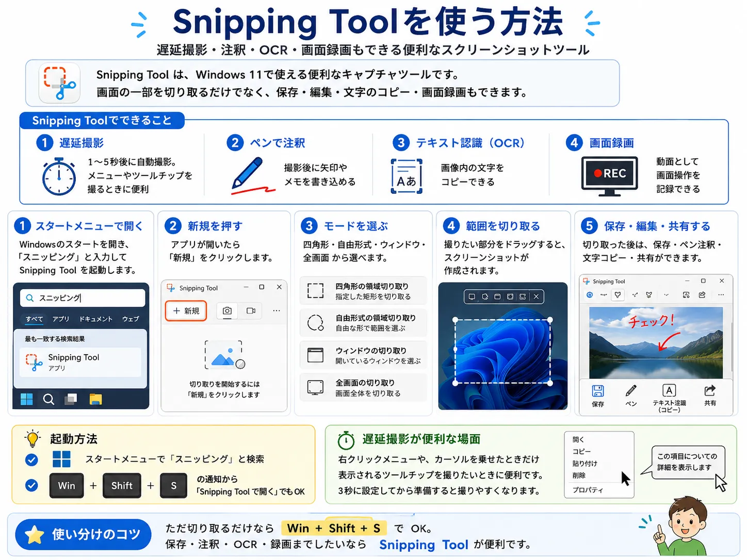Select the camera snip mode icon next to 新規
Screen dimensions: 747x560
pos(227,311)
